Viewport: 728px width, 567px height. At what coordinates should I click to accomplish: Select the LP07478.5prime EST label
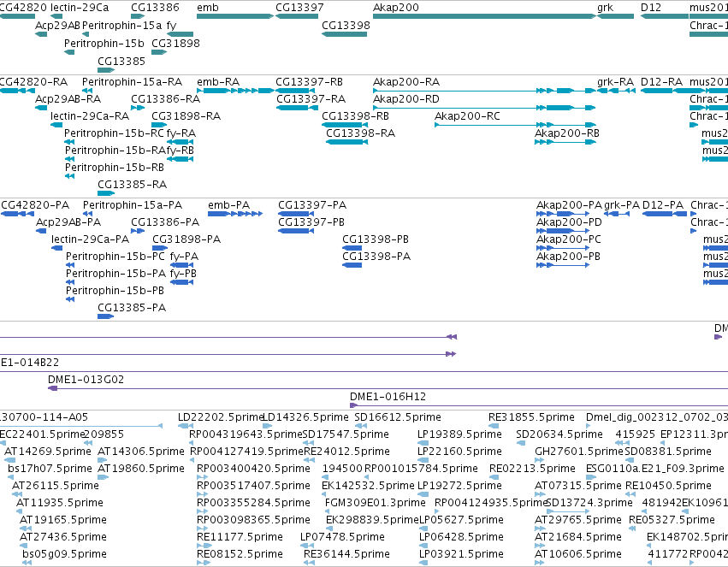pos(342,538)
